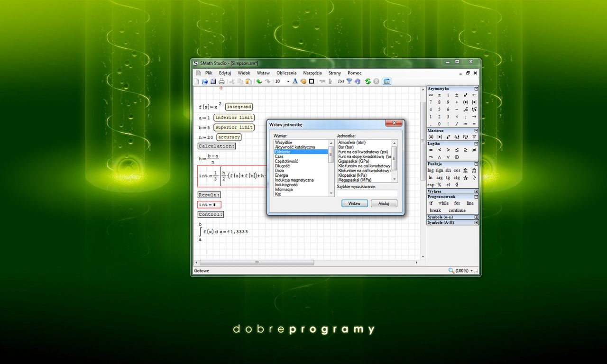Insert the infinity symbol from Arytmetyka
Viewport: 607px width, 364px height.
431,95
